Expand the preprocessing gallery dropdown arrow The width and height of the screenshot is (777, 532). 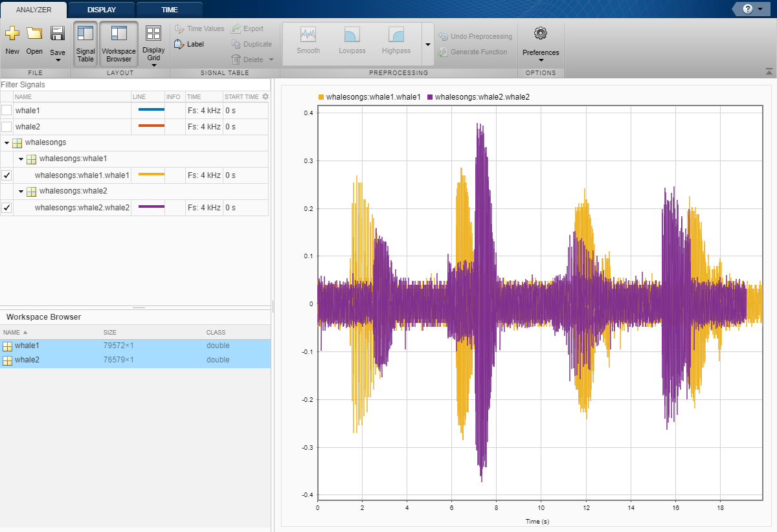[427, 45]
